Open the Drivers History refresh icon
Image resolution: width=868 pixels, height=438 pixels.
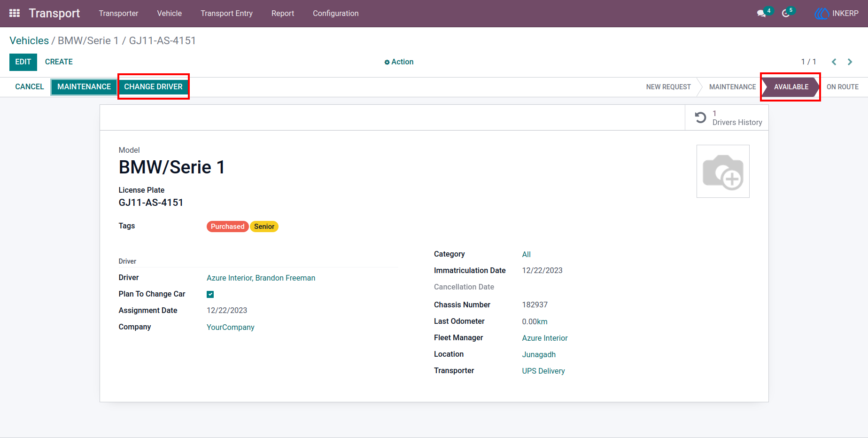coord(700,117)
